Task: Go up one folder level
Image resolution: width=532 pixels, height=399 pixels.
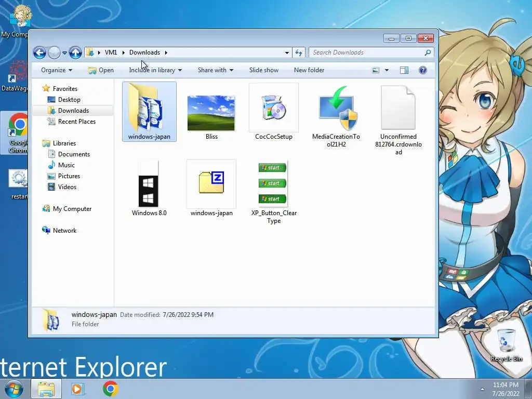Action: coord(75,52)
